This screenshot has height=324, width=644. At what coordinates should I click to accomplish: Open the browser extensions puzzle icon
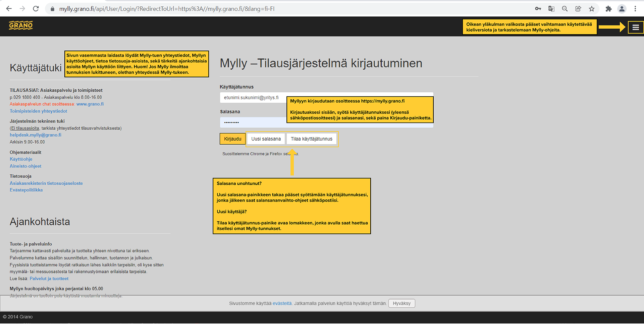[608, 9]
